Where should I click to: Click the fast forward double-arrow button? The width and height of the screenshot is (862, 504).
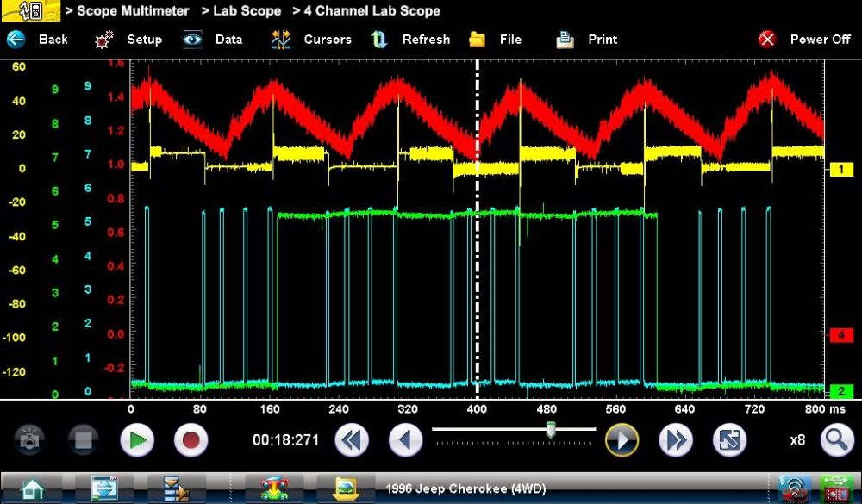pyautogui.click(x=676, y=440)
